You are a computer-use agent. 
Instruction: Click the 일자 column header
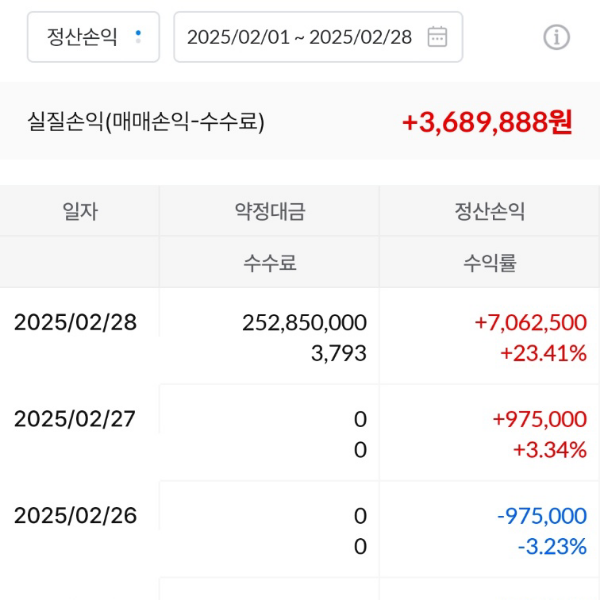click(x=80, y=211)
